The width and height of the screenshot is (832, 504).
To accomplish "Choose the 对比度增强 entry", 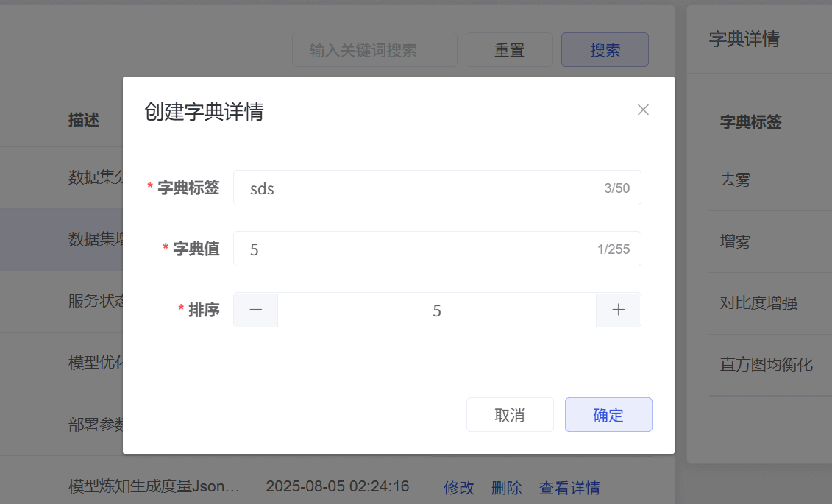I will point(758,303).
